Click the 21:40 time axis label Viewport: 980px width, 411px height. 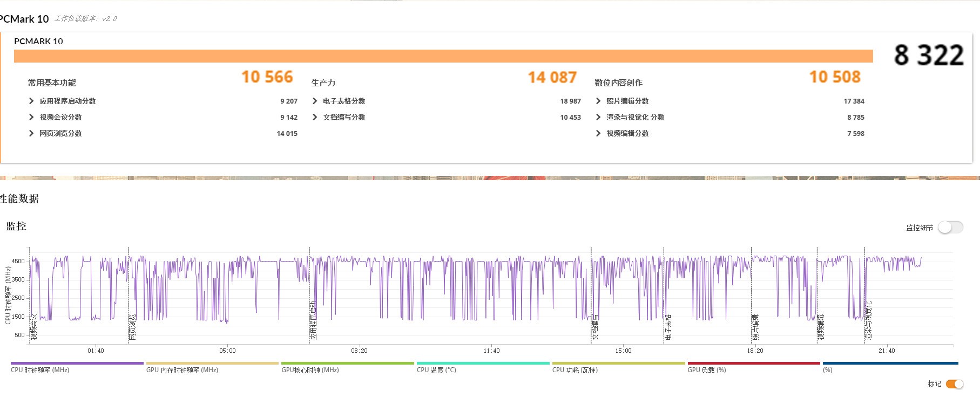(x=887, y=351)
